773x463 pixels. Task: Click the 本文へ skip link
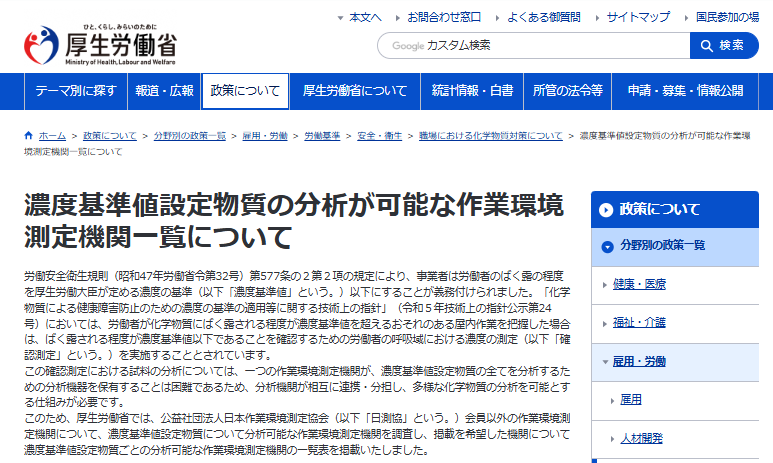click(x=365, y=17)
